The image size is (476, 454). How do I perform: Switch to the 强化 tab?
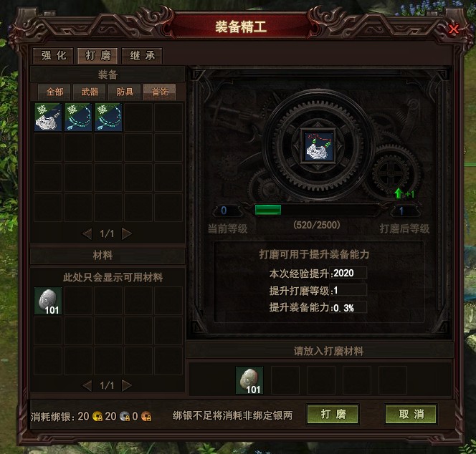point(54,56)
